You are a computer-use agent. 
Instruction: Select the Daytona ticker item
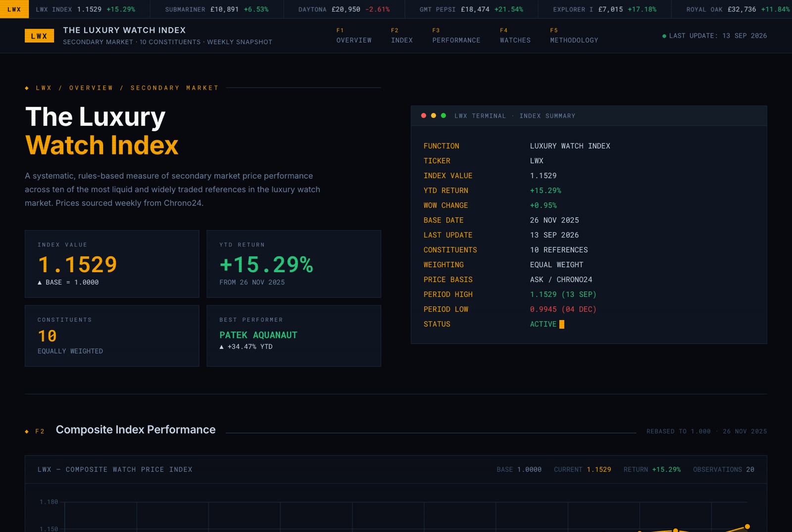click(x=344, y=9)
